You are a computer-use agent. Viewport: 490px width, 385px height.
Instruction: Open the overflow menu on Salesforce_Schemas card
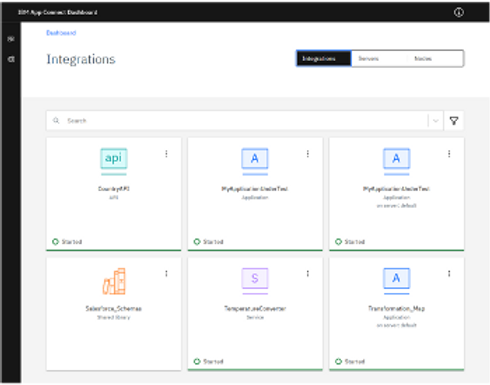point(166,273)
